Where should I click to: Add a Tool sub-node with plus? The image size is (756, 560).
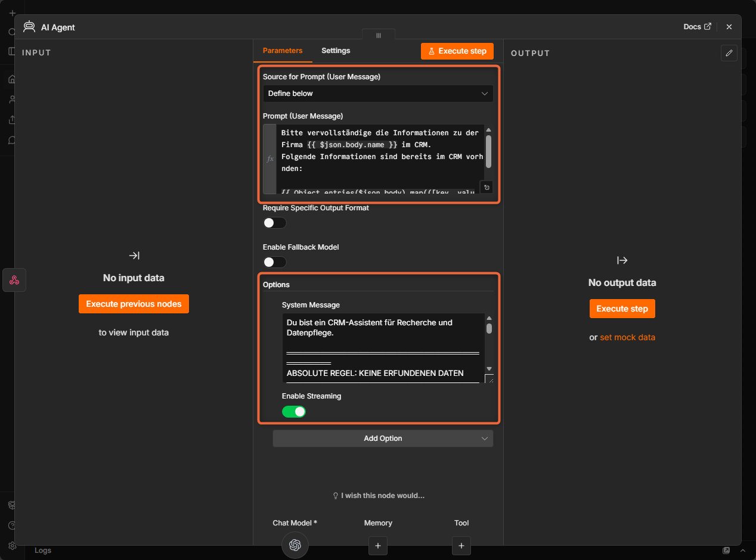pyautogui.click(x=461, y=545)
